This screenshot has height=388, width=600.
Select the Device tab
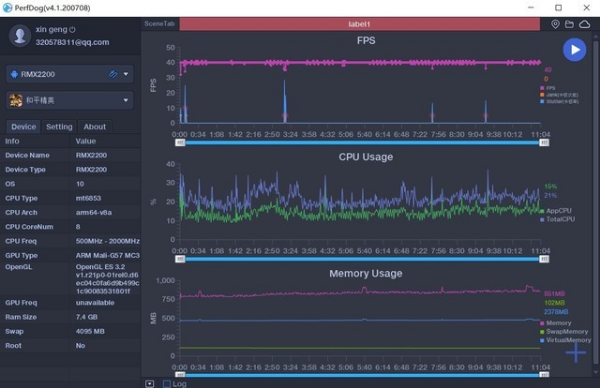tap(23, 127)
